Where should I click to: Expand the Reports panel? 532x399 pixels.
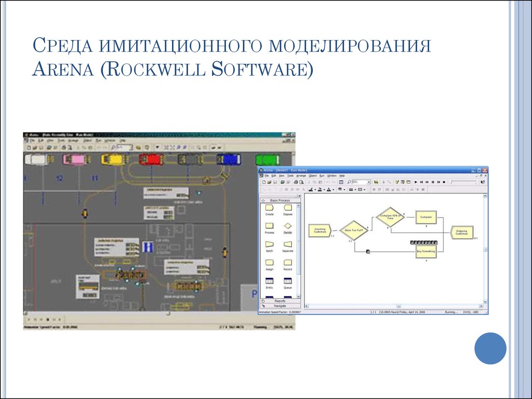pyautogui.click(x=280, y=301)
